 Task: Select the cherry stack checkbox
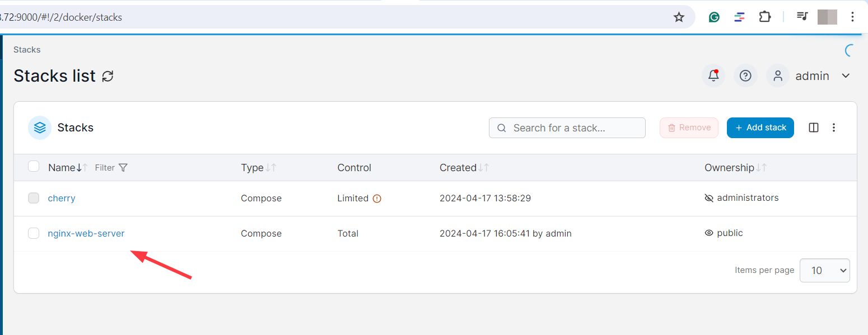(34, 198)
